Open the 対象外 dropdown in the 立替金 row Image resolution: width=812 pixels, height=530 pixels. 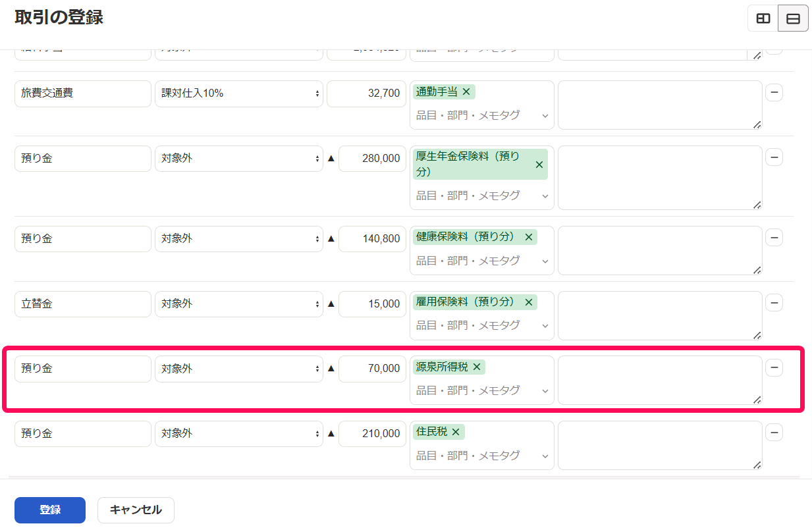(239, 304)
